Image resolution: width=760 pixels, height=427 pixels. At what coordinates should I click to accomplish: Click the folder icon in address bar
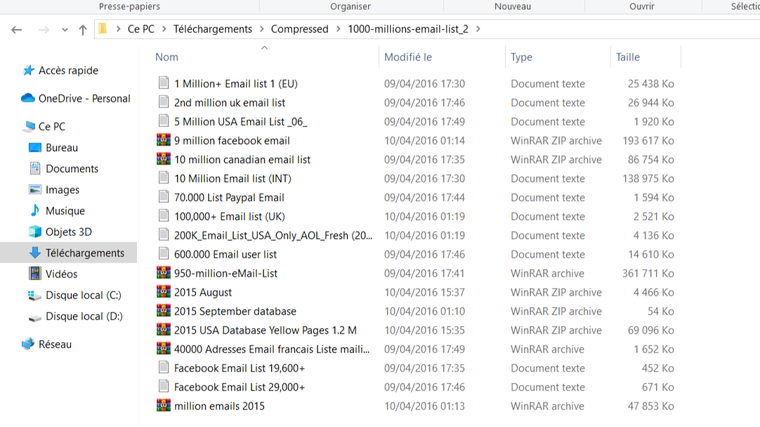[102, 29]
